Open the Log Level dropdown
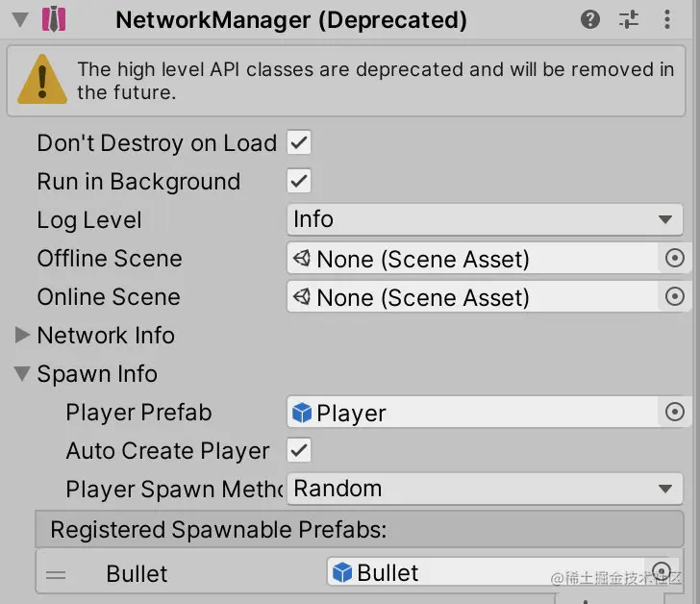The image size is (700, 604). point(485,219)
